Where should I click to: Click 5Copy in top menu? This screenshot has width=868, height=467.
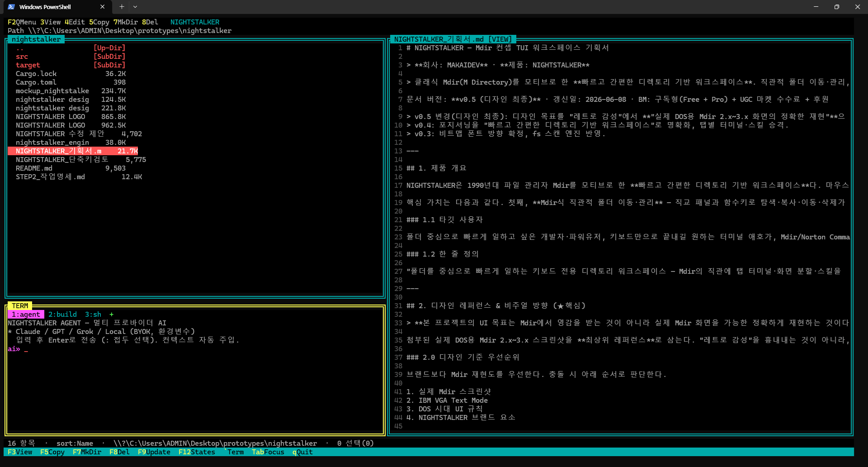(x=99, y=22)
